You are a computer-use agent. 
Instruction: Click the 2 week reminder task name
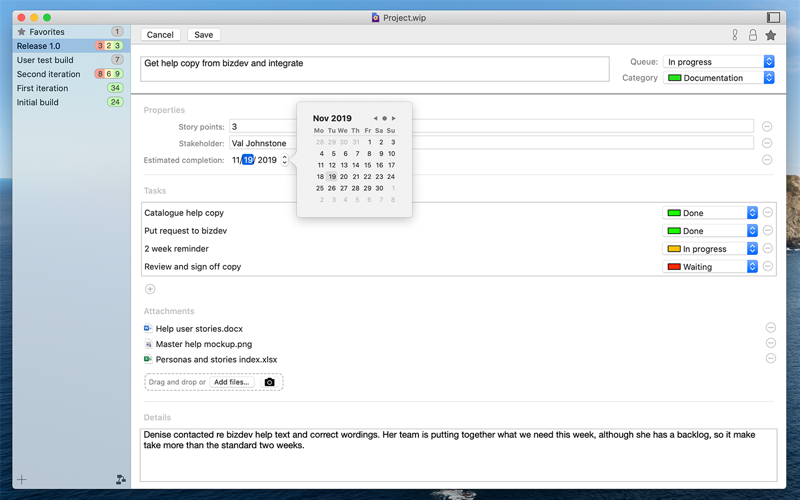click(x=176, y=248)
